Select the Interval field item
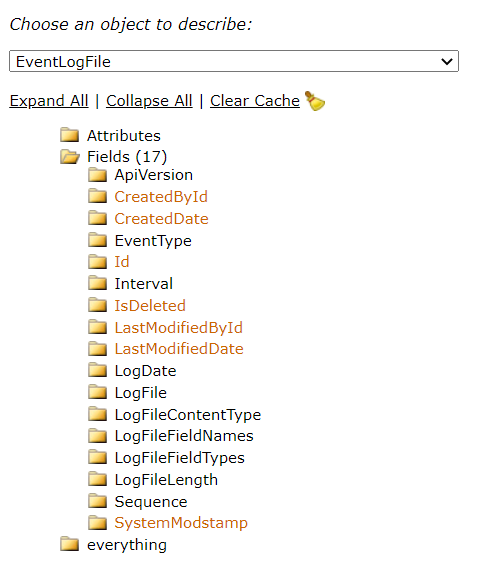 (144, 284)
